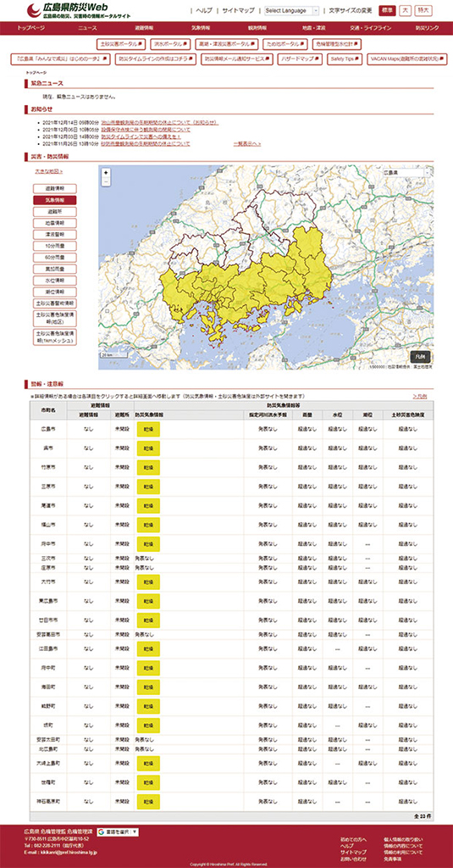The image size is (453, 868).
Task: Click the 凡例 link above the warning table
Action: (420, 397)
